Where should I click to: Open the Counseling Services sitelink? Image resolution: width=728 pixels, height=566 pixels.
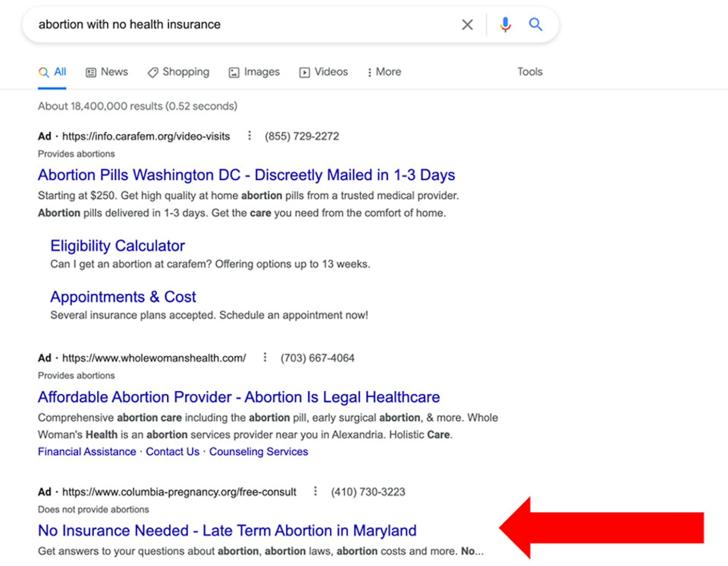[259, 452]
